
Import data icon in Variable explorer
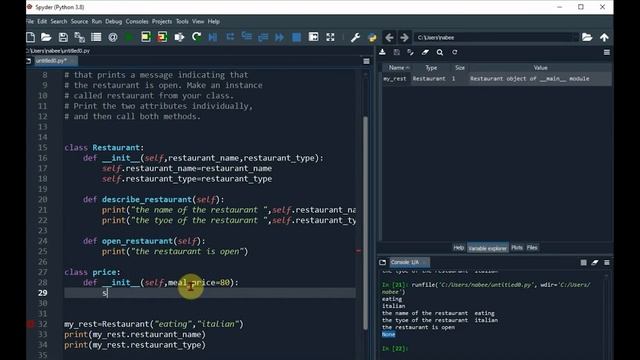pyautogui.click(x=382, y=52)
